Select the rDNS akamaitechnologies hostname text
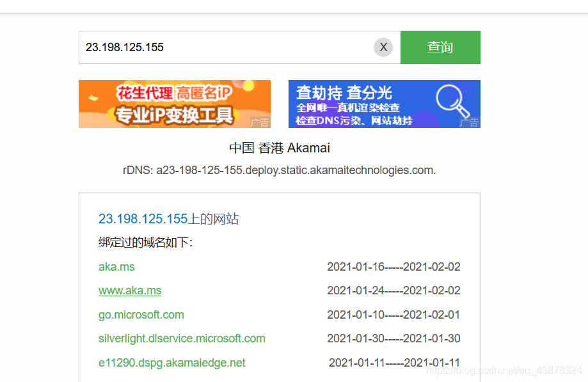Screen dimensions: 588x382 (x=280, y=170)
